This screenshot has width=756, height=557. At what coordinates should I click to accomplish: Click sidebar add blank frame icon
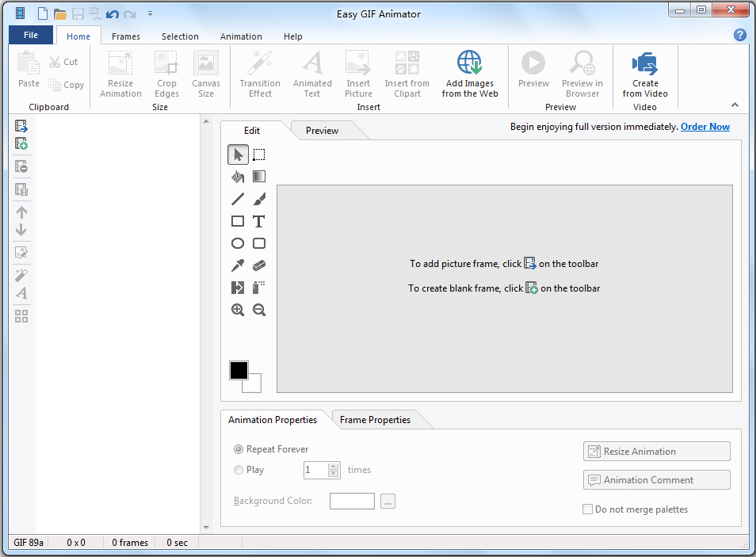[x=21, y=143]
